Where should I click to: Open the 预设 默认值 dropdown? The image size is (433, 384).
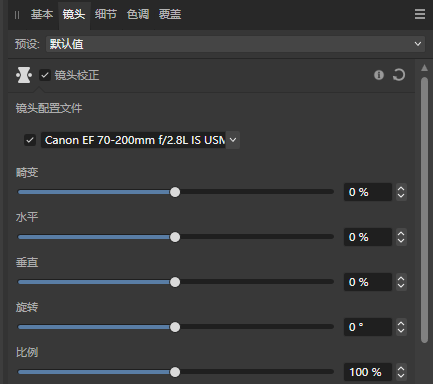[x=235, y=44]
